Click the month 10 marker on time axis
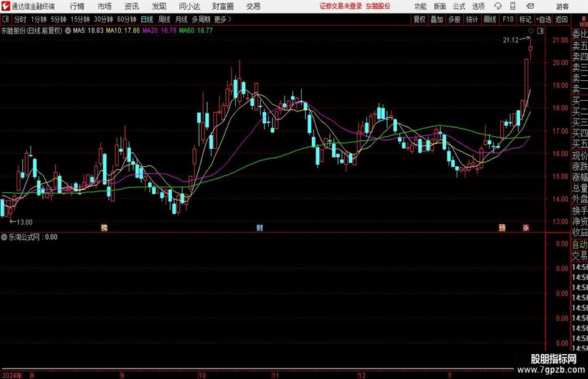 pos(202,375)
